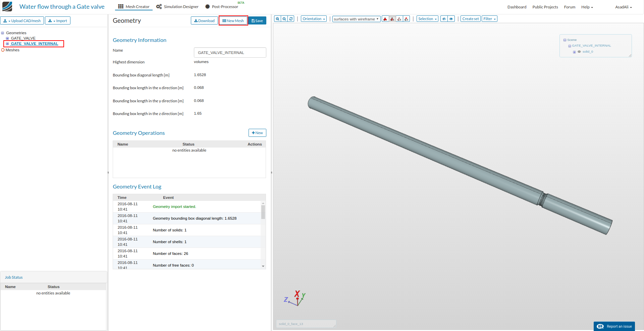
Task: Open the Help menu
Action: pyautogui.click(x=587, y=7)
